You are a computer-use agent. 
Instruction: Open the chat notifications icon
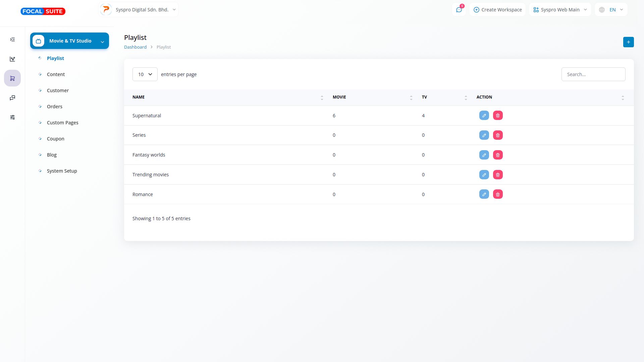[459, 10]
